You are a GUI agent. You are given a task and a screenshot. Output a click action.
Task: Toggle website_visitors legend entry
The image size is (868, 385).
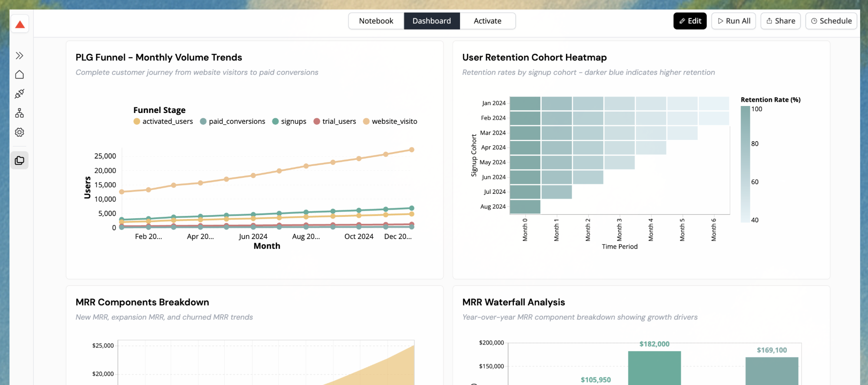pos(390,121)
